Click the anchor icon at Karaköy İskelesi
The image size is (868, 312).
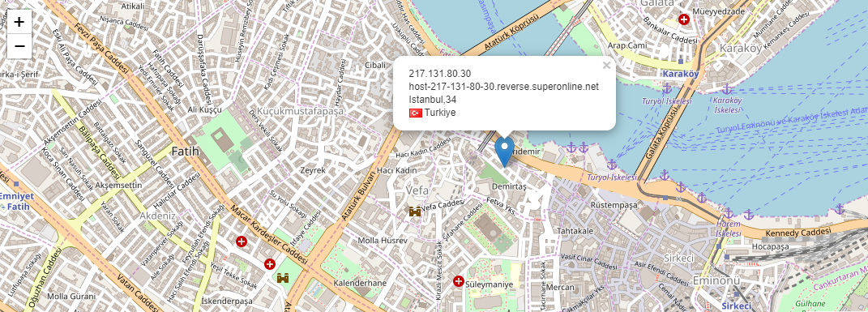[x=727, y=89]
